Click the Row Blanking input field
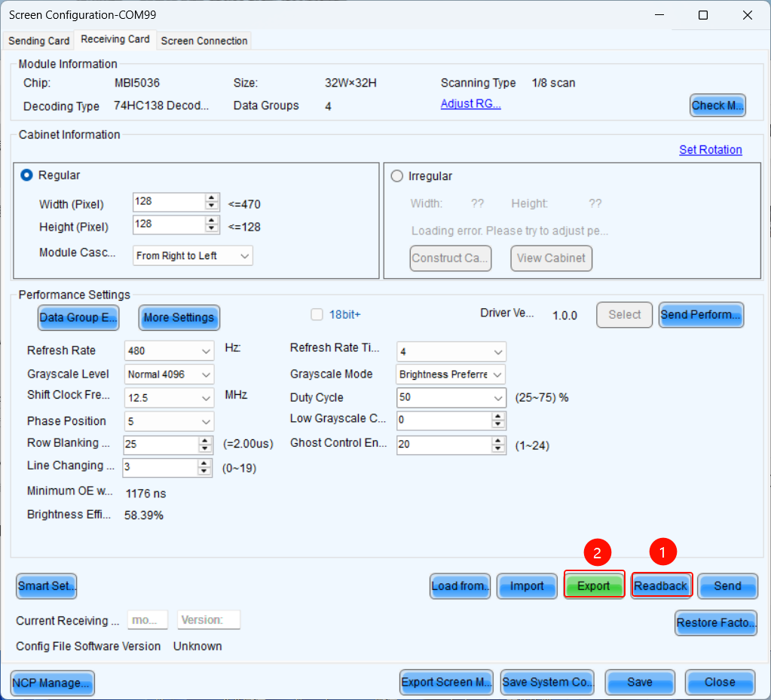The width and height of the screenshot is (771, 700). (158, 445)
